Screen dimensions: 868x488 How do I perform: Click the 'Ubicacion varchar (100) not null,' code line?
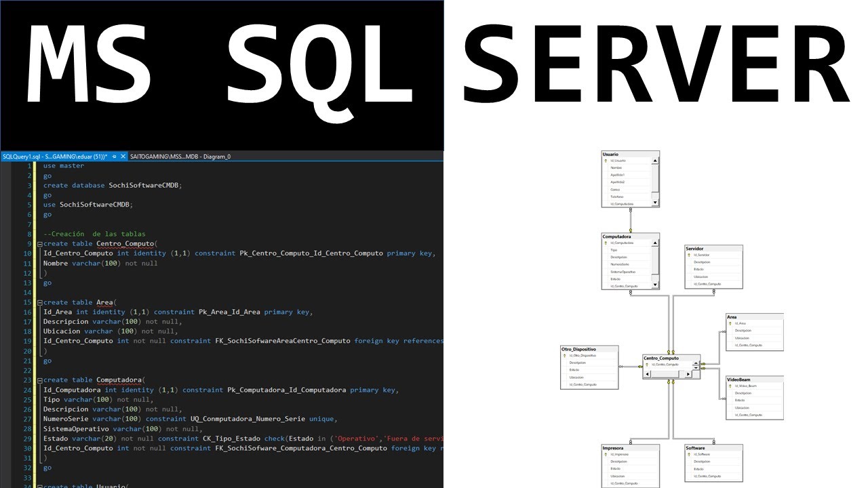(112, 331)
